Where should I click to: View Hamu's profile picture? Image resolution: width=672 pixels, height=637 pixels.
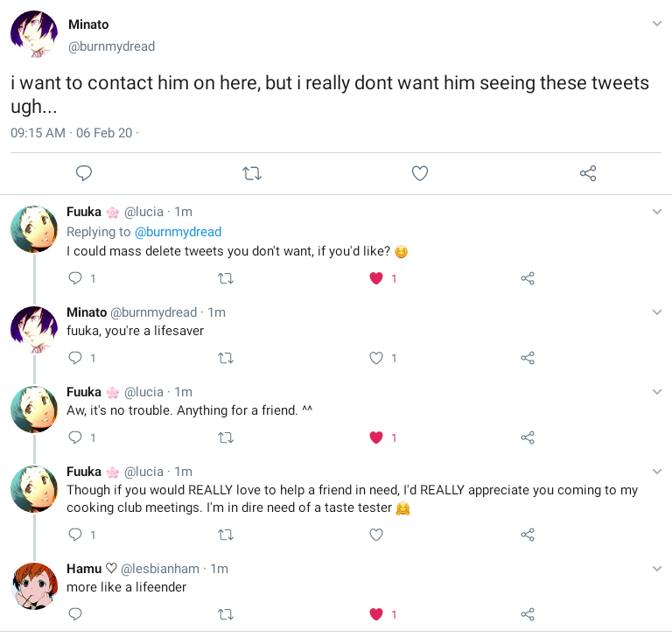point(34,586)
